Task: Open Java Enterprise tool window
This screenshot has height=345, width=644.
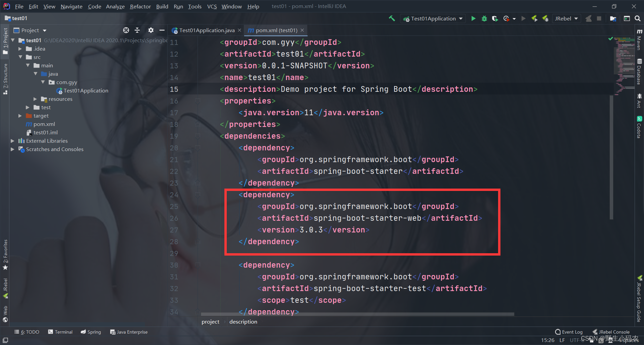Action: (129, 332)
